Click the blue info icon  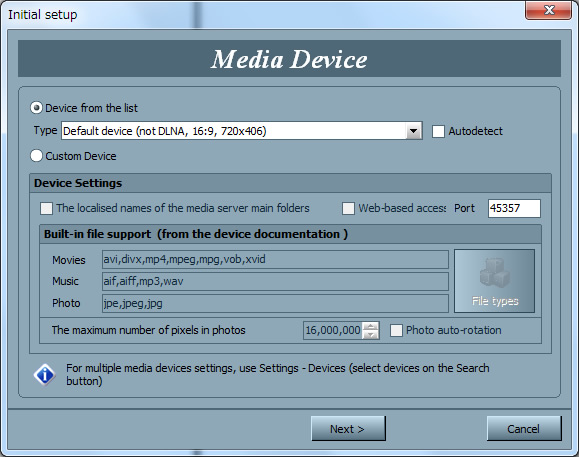click(x=44, y=375)
